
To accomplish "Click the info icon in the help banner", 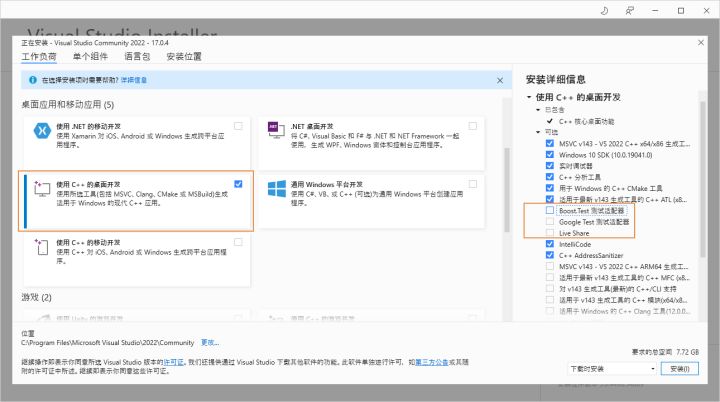I will point(33,80).
